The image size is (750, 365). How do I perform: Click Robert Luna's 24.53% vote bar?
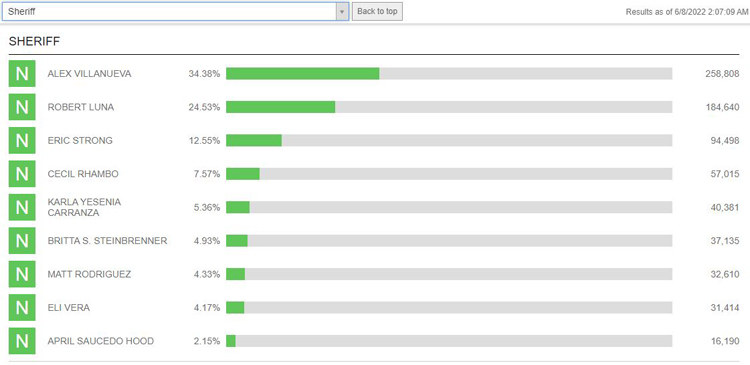click(x=449, y=107)
